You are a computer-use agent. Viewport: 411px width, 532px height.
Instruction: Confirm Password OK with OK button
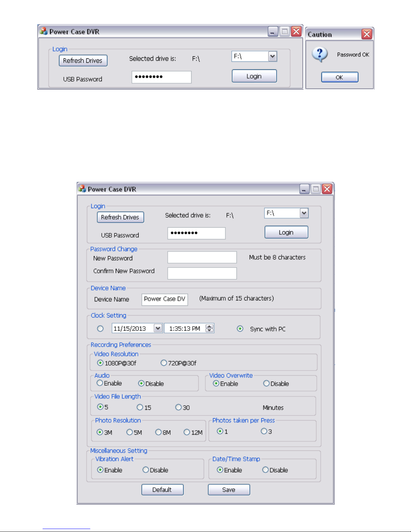[x=340, y=77]
